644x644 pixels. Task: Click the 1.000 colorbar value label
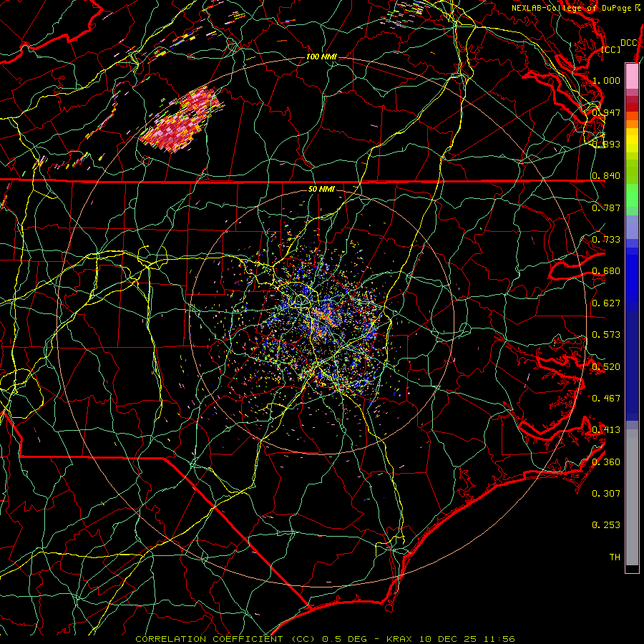coord(606,80)
